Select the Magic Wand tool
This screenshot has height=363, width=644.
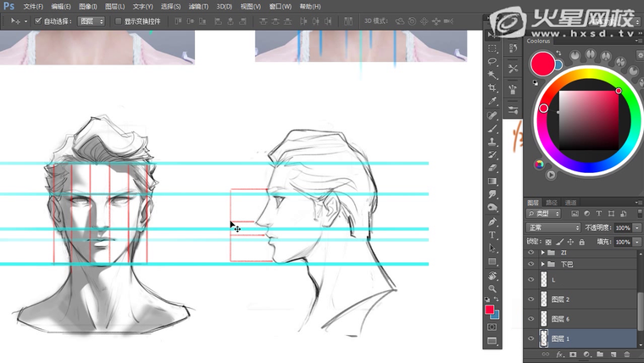coord(492,75)
